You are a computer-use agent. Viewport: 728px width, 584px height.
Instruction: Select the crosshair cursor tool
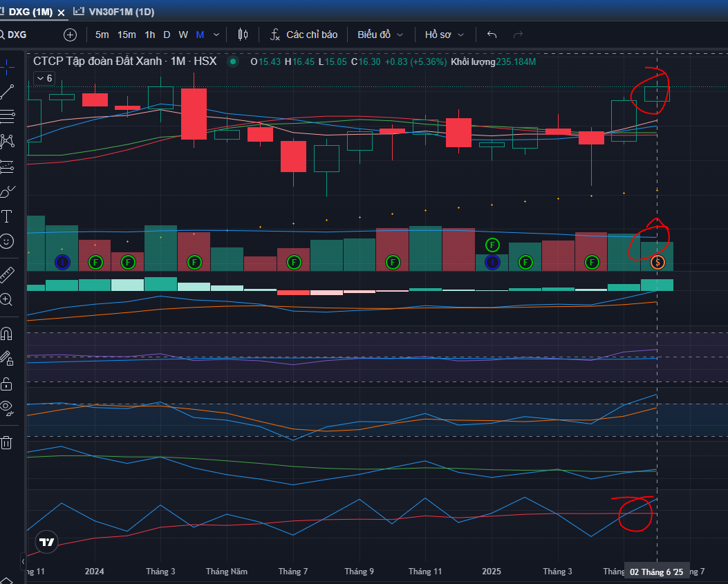[x=6, y=68]
